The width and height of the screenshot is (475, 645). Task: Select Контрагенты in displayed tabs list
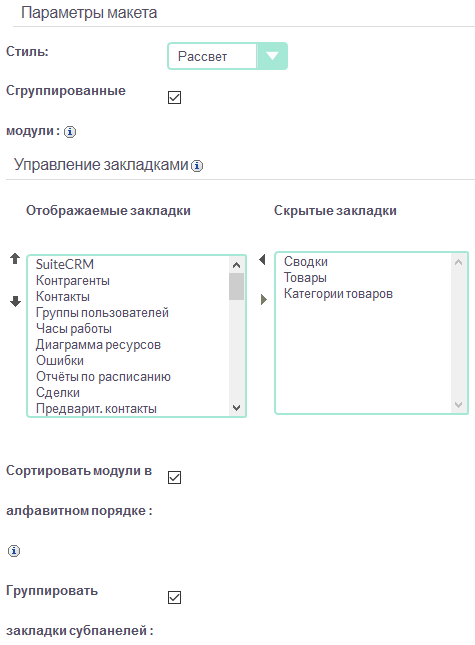click(73, 281)
